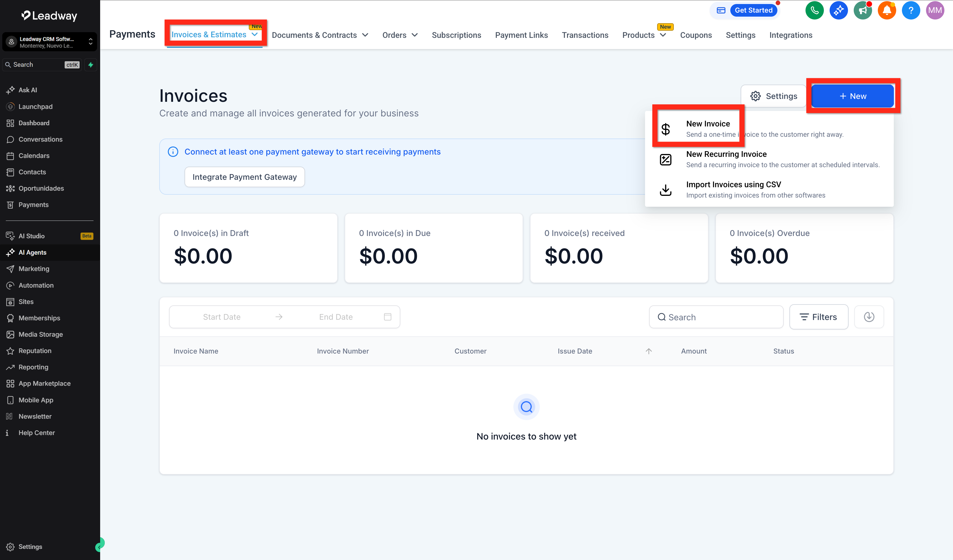
Task: Click the Get Started button
Action: (753, 10)
